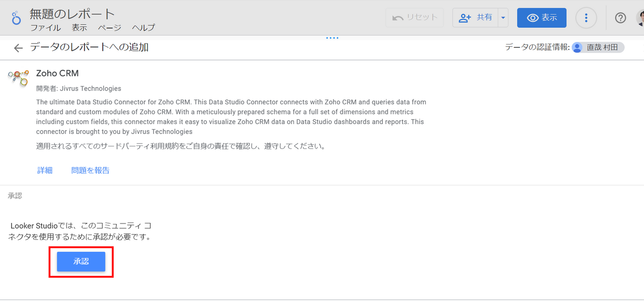This screenshot has height=301, width=644.
Task: Click the Looker Studio logo icon
Action: [16, 18]
